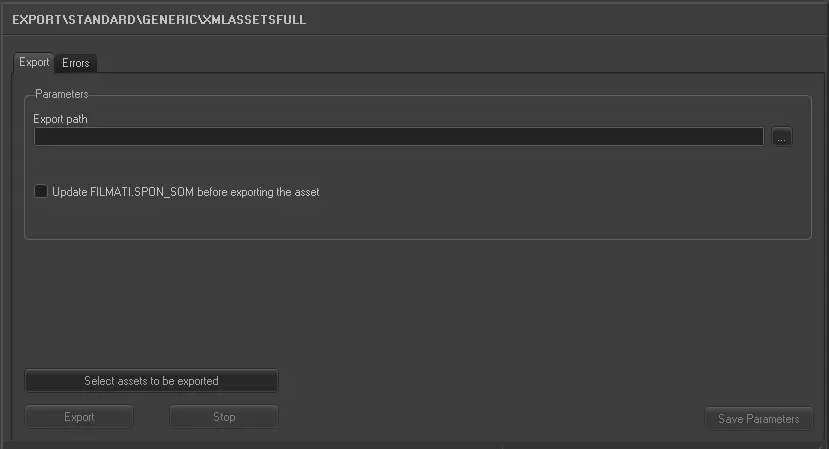
Task: Select the Export tab
Action: pyautogui.click(x=34, y=62)
